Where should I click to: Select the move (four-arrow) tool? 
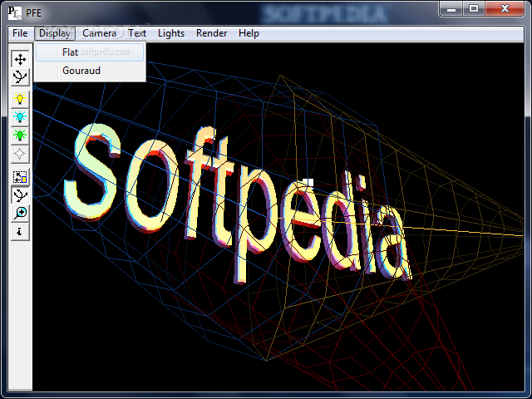click(x=20, y=59)
